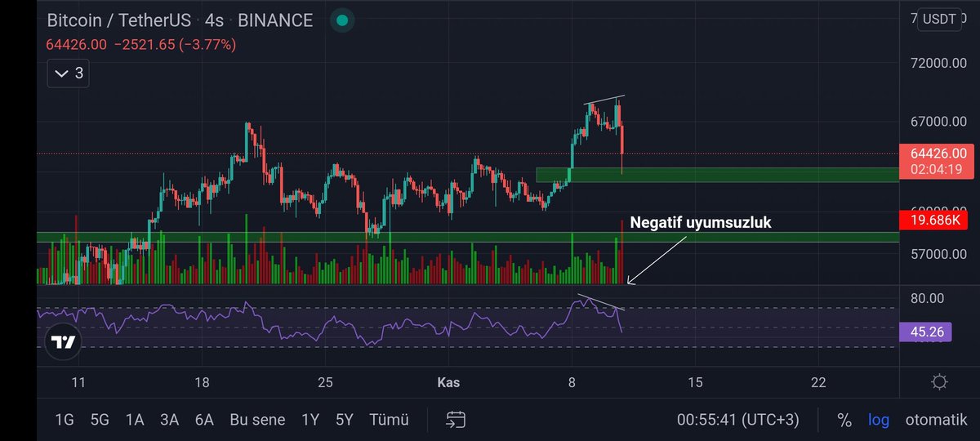This screenshot has height=441, width=980.
Task: Select the 3A time range
Action: [x=169, y=420]
